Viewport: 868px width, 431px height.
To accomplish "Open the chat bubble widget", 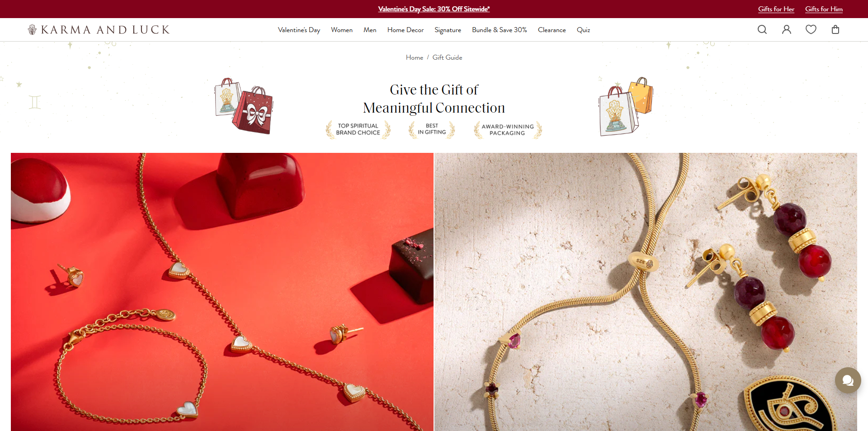I will [x=848, y=380].
